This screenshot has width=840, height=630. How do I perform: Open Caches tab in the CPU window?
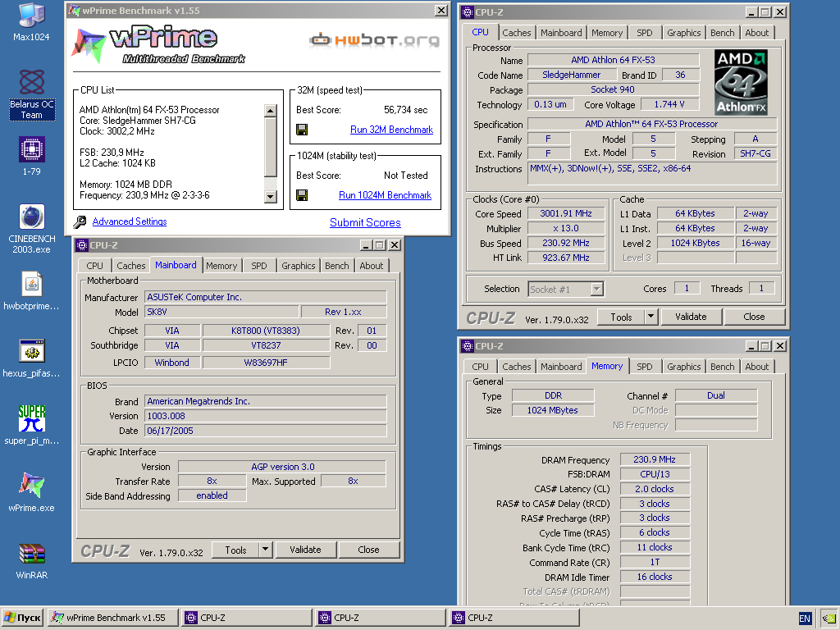click(517, 33)
